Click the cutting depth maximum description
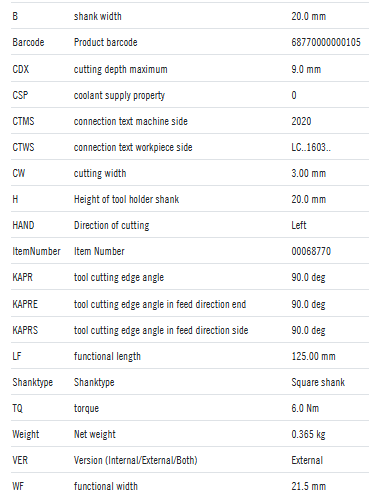Screen dimensions: 369x499 point(120,69)
